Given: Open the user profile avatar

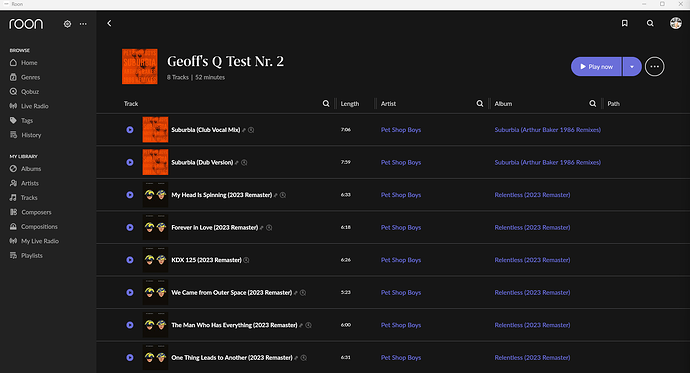Looking at the screenshot, I should (x=675, y=23).
